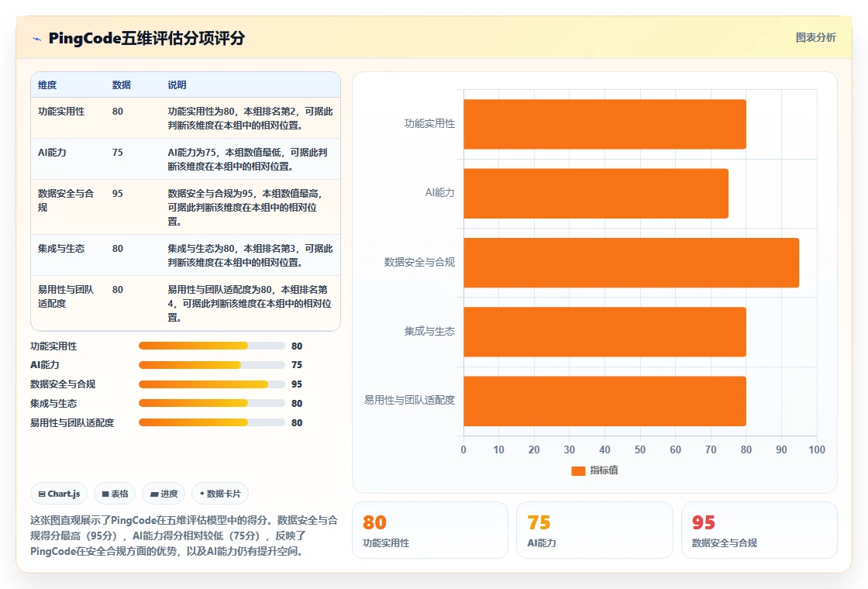Viewport: 868px width, 589px height.
Task: Click the AI能力 progress bar
Action: pos(212,365)
